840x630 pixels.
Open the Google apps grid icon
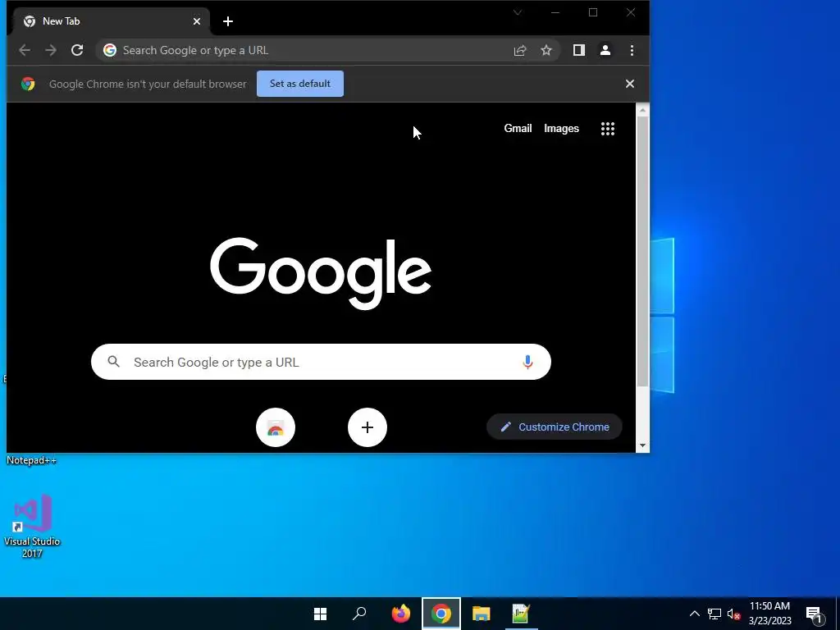tap(608, 129)
